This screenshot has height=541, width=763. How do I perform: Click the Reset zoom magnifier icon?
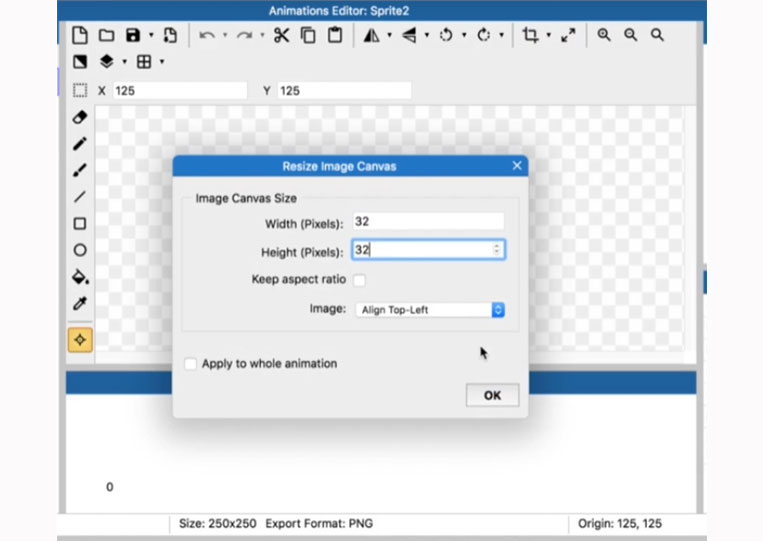tap(657, 35)
